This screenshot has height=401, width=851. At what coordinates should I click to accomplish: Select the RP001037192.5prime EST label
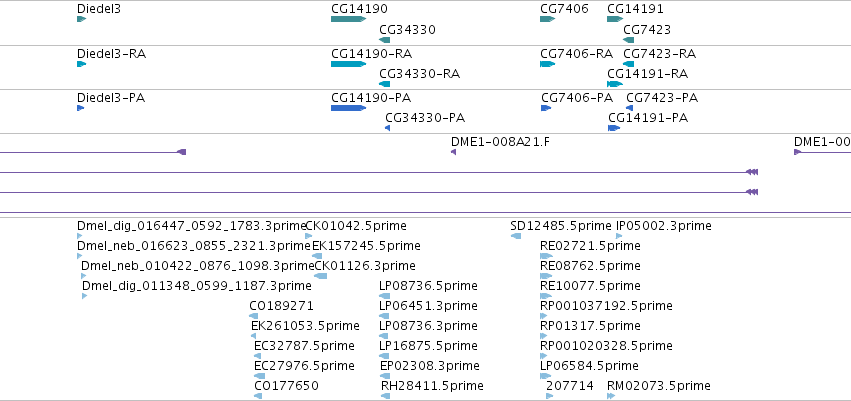[x=607, y=306]
